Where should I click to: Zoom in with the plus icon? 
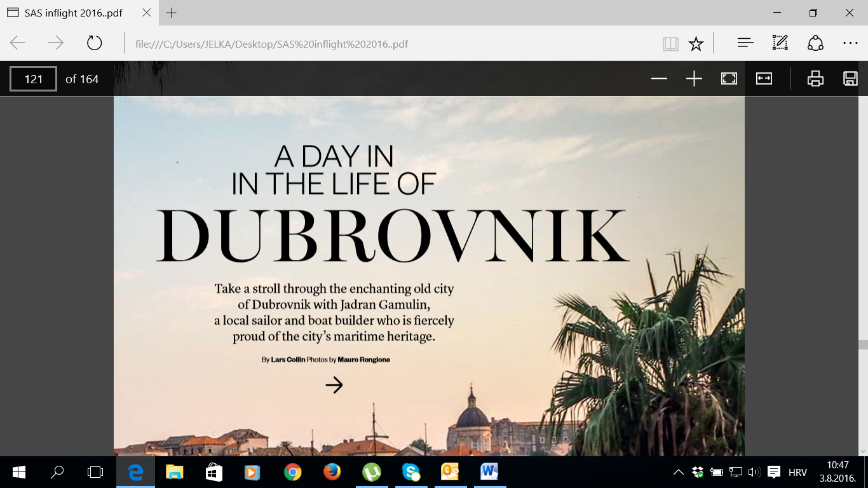coord(694,79)
